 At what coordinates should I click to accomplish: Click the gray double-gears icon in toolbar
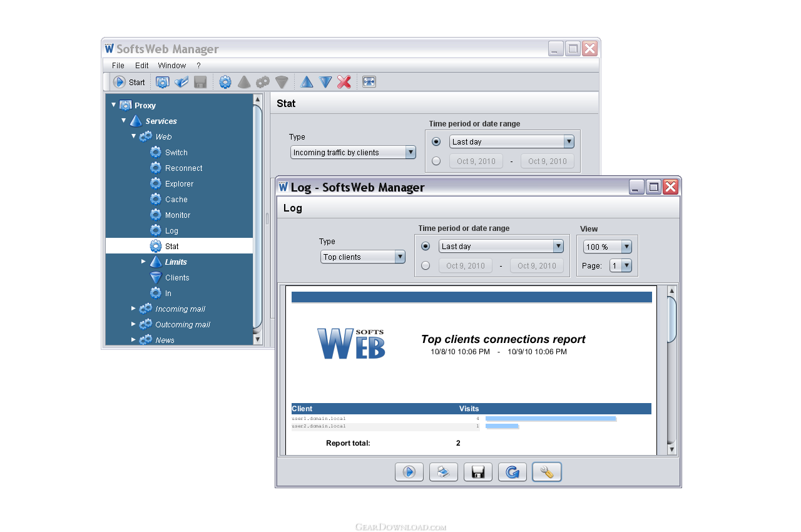(x=263, y=82)
